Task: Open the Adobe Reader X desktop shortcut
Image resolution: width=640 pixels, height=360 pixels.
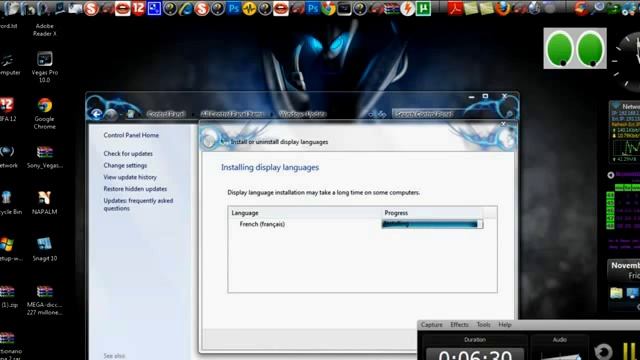Action: 44,29
